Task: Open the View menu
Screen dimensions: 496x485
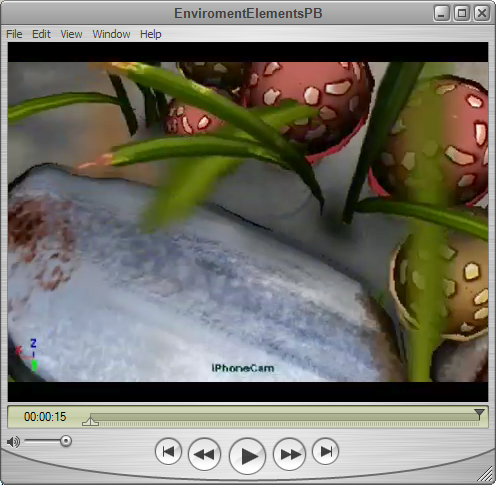Action: click(x=71, y=34)
